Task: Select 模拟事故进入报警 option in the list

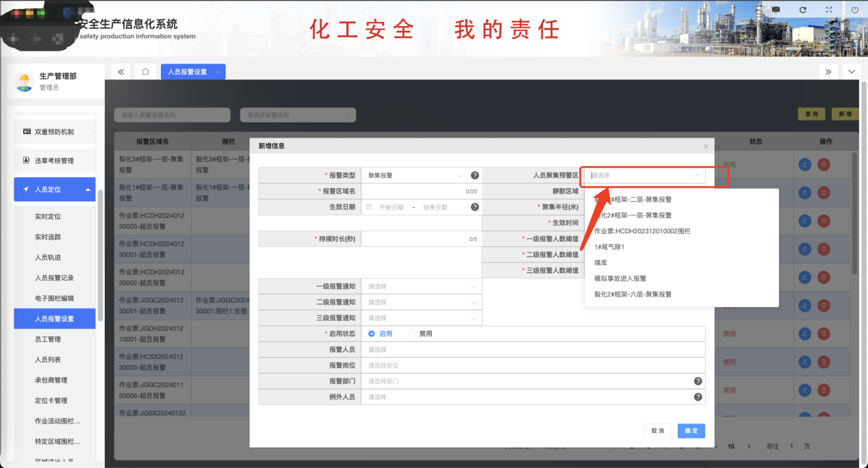Action: click(x=620, y=278)
